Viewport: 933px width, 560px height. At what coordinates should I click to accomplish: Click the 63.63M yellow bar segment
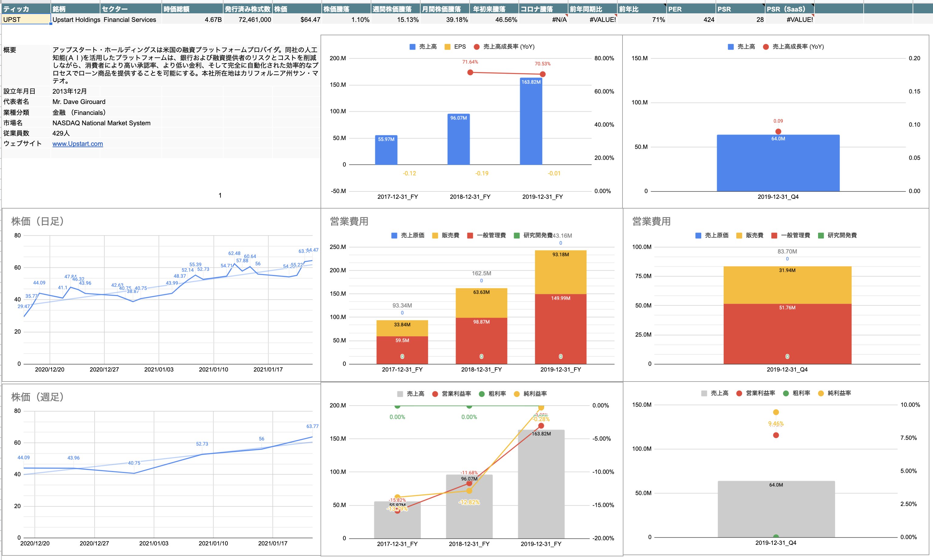[x=481, y=303]
